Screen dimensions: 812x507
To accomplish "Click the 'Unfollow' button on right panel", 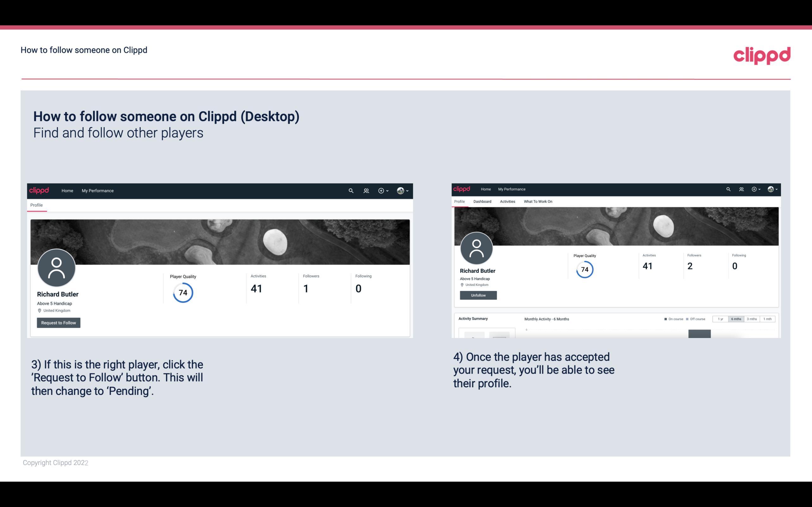I will point(477,295).
